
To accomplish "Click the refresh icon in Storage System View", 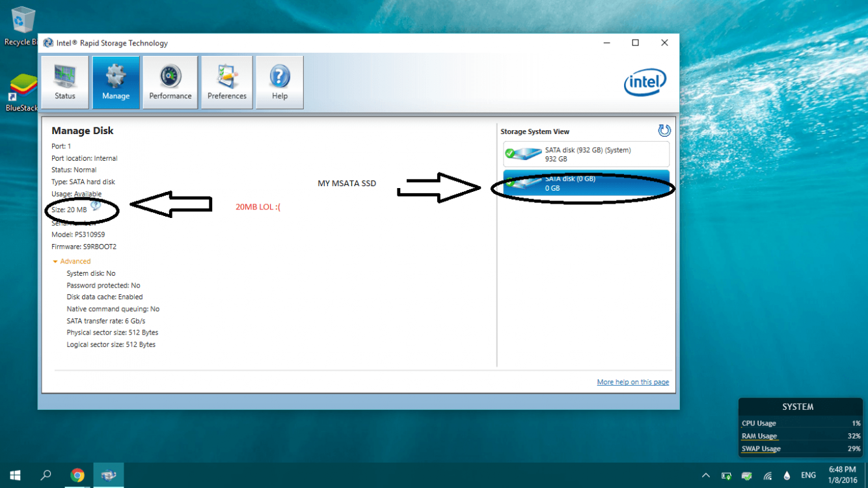I will [664, 130].
